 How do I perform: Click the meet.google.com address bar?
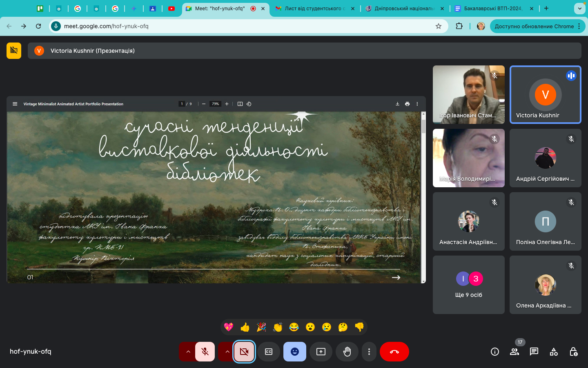[x=245, y=26]
